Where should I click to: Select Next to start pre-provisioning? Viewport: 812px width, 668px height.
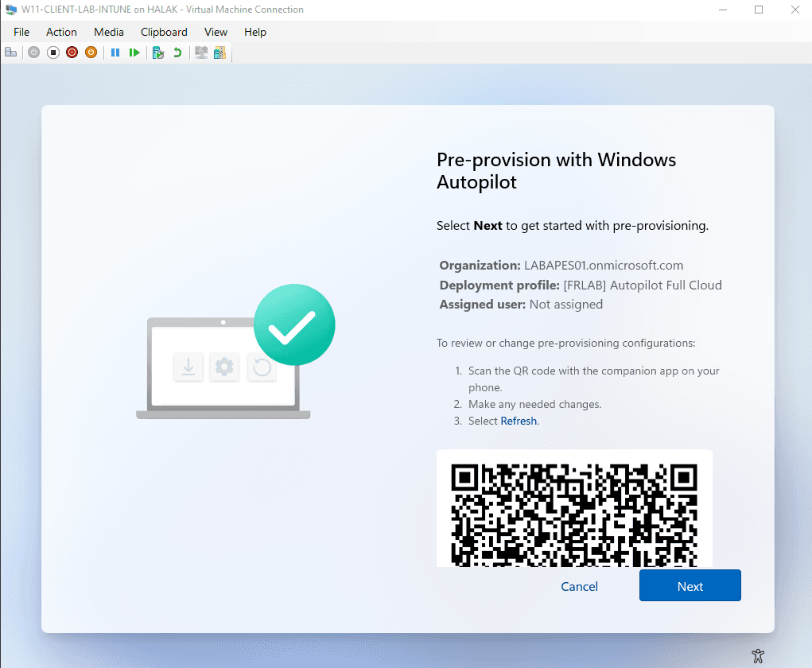tap(690, 585)
